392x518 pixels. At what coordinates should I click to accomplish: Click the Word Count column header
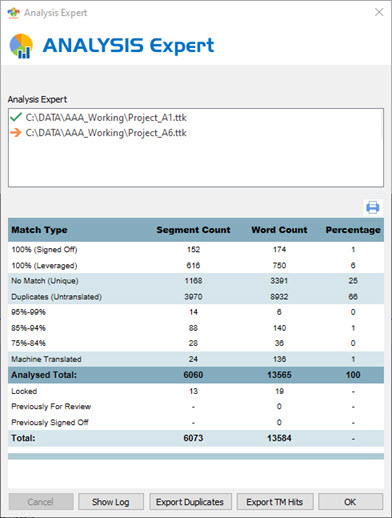click(x=279, y=230)
